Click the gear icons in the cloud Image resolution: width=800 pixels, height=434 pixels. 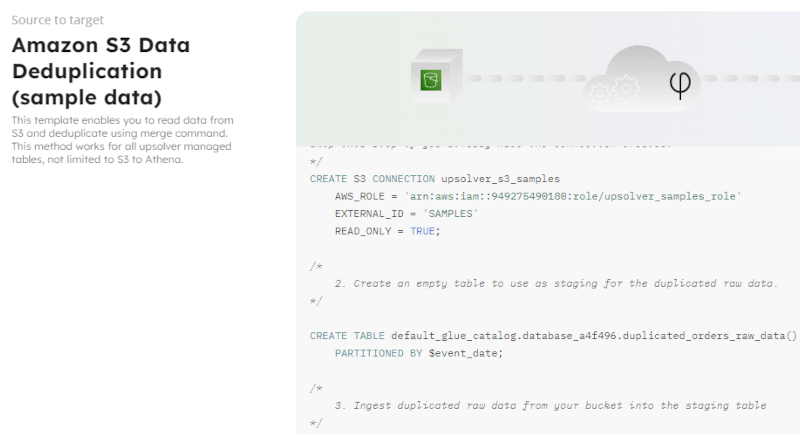(x=618, y=90)
